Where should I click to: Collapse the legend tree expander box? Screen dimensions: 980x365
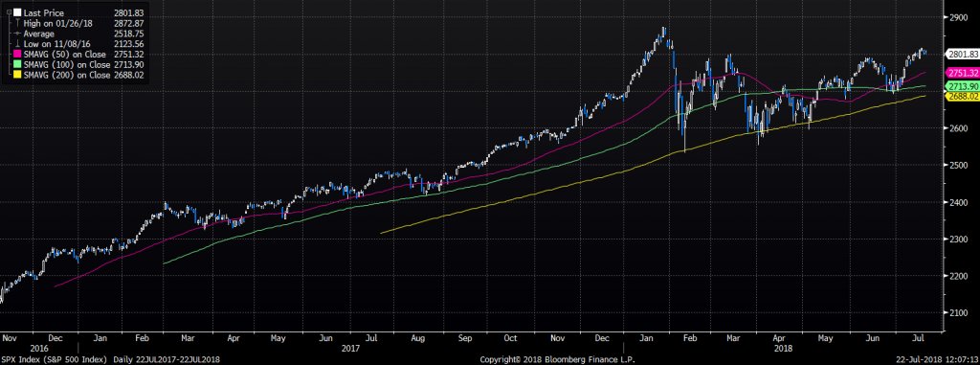pos(10,11)
